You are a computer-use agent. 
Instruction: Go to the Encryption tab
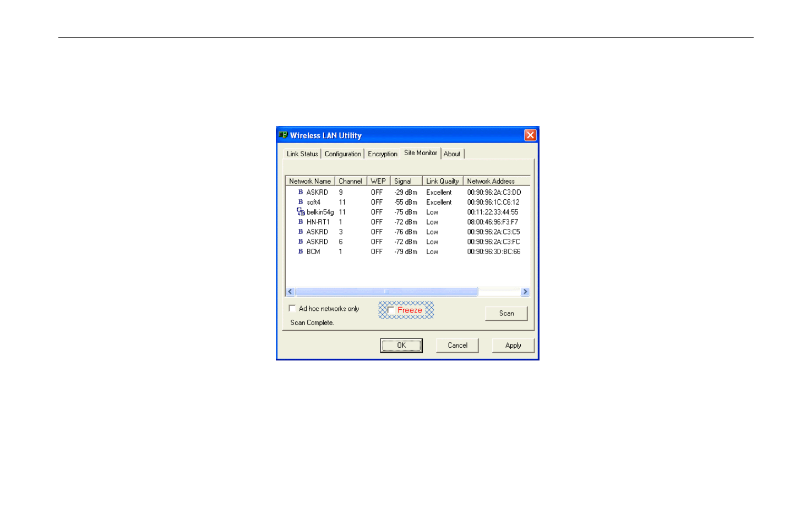click(383, 154)
